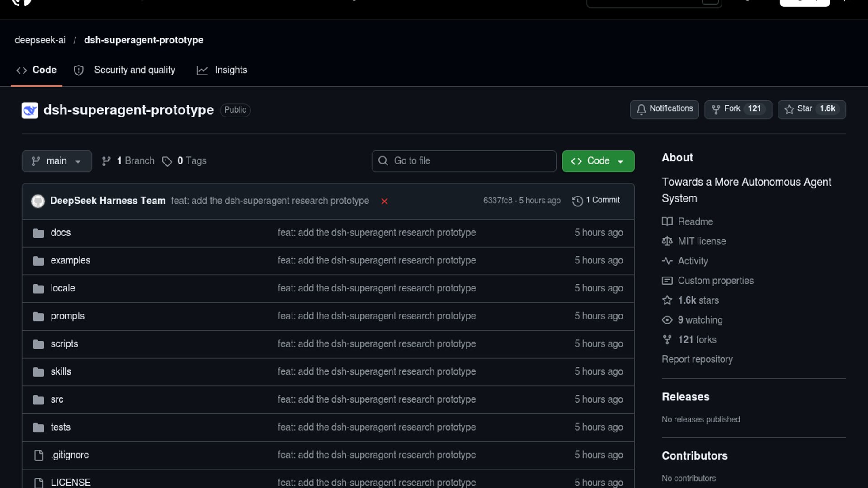868x488 pixels.
Task: Open the tests folder
Action: [x=61, y=427]
